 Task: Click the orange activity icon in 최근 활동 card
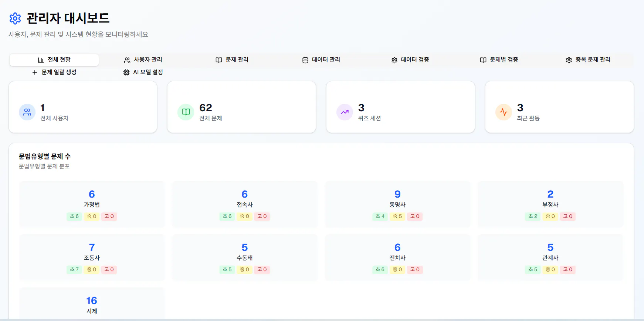504,112
